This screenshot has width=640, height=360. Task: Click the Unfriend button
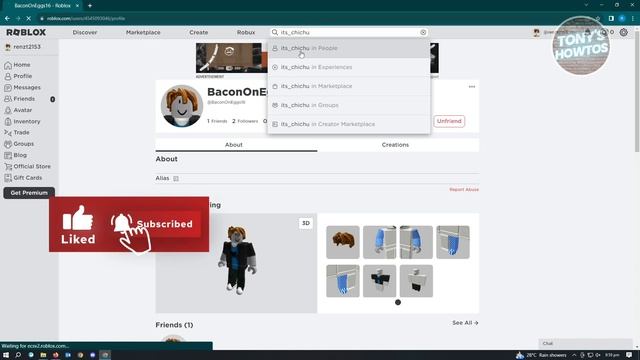[x=449, y=121]
